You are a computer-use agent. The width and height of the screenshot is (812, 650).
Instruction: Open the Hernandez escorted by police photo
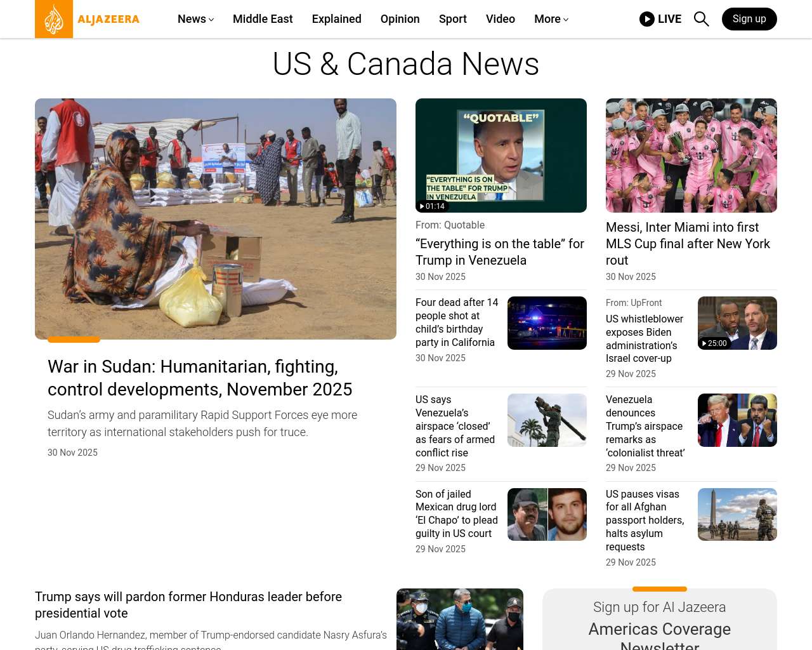(460, 620)
